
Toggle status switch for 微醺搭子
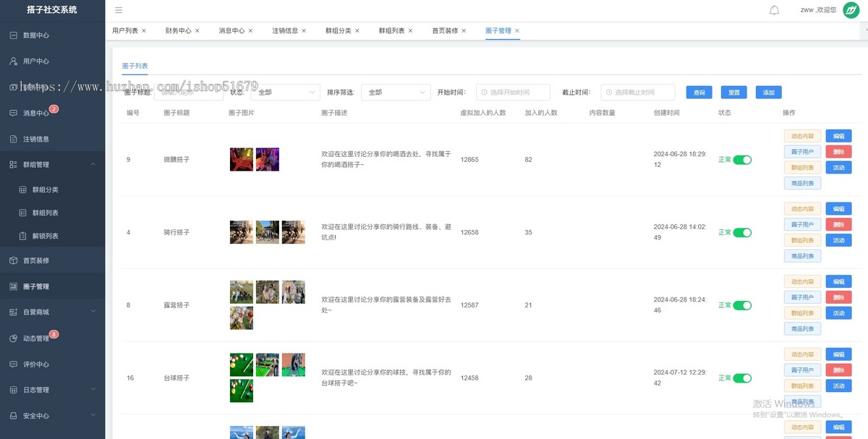tap(742, 160)
